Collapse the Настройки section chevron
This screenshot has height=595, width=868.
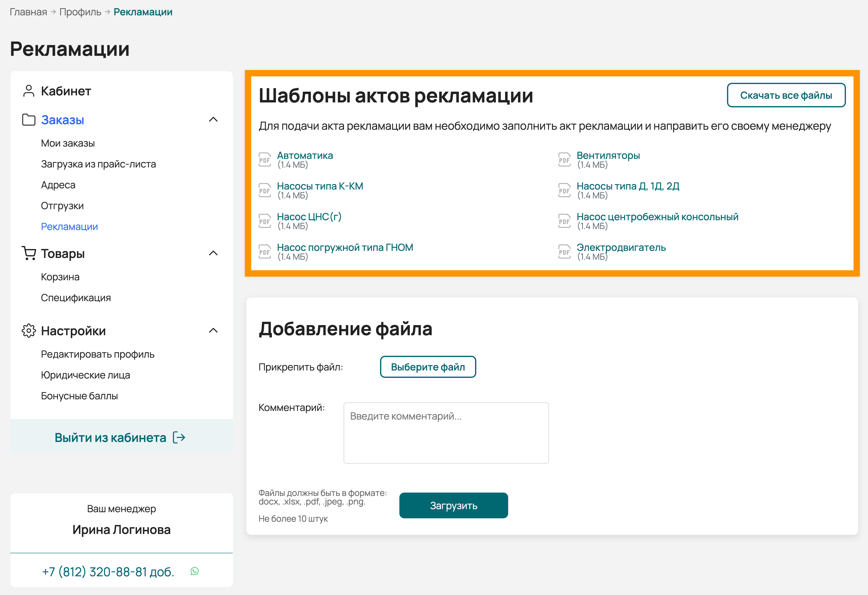click(x=213, y=330)
